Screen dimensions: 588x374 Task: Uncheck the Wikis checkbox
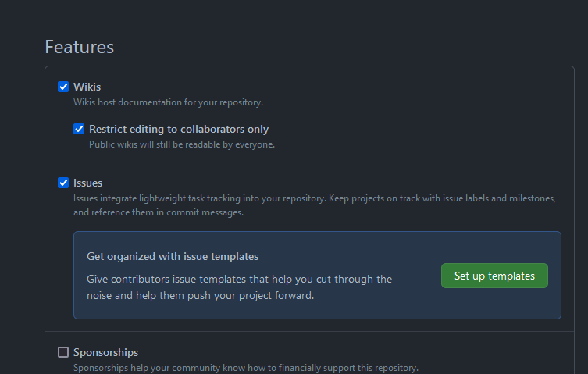pyautogui.click(x=63, y=87)
